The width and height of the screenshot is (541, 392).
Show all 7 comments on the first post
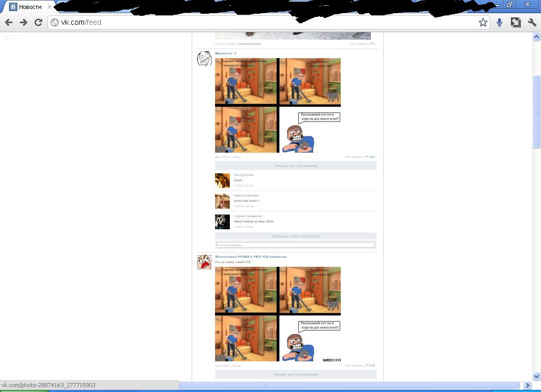coord(296,166)
